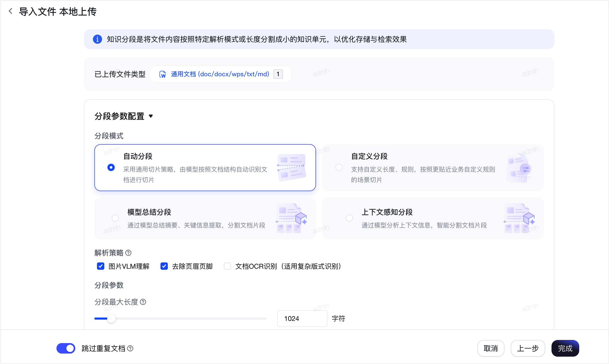Choose the 上下文感知分段 radio option

point(349,218)
